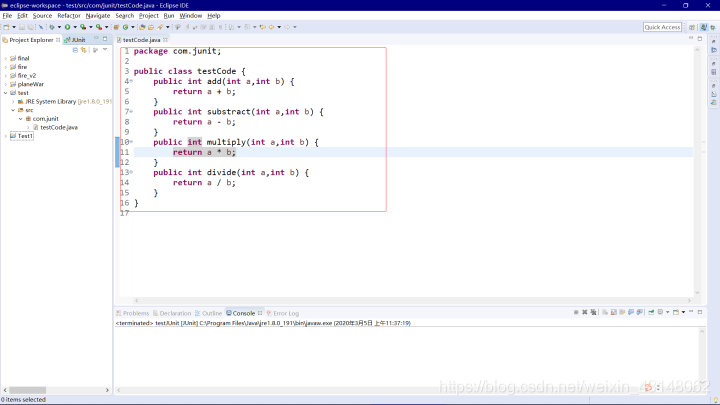Click the Link with Editor icon
This screenshot has width=720, height=405.
click(84, 50)
